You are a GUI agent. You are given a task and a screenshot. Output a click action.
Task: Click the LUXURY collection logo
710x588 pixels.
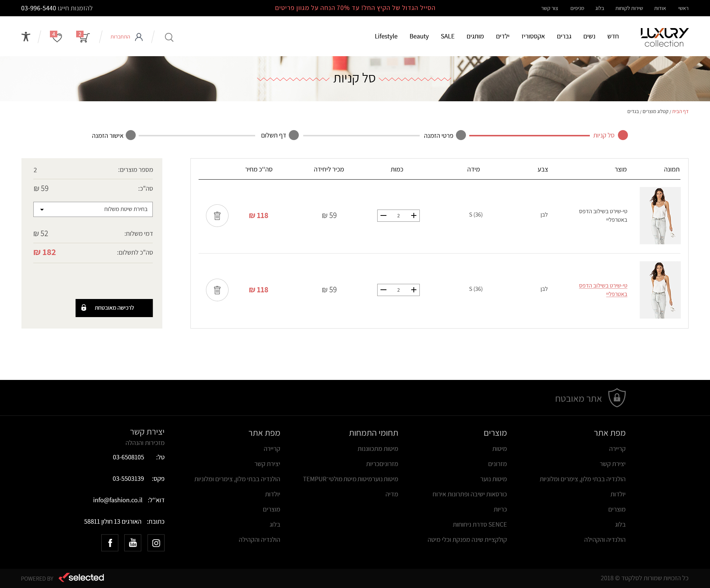(x=664, y=37)
